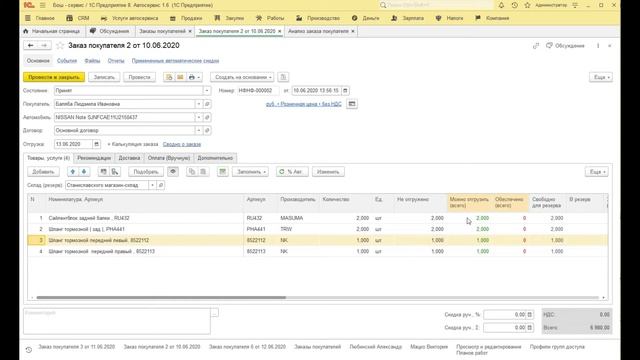Copy the link to this document
The image size is (640, 360).
(536, 46)
